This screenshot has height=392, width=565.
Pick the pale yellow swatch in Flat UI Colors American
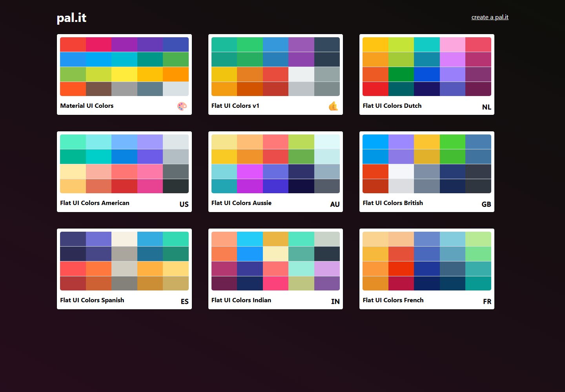[73, 171]
